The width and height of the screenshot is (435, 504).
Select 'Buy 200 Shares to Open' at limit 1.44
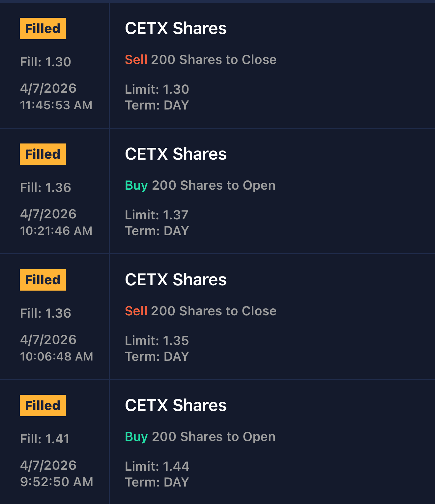[200, 437]
